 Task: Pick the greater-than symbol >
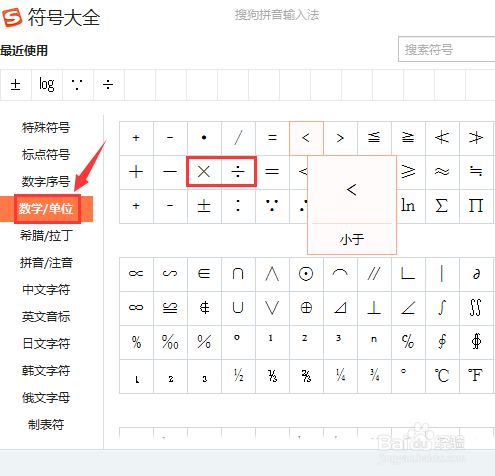[340, 138]
